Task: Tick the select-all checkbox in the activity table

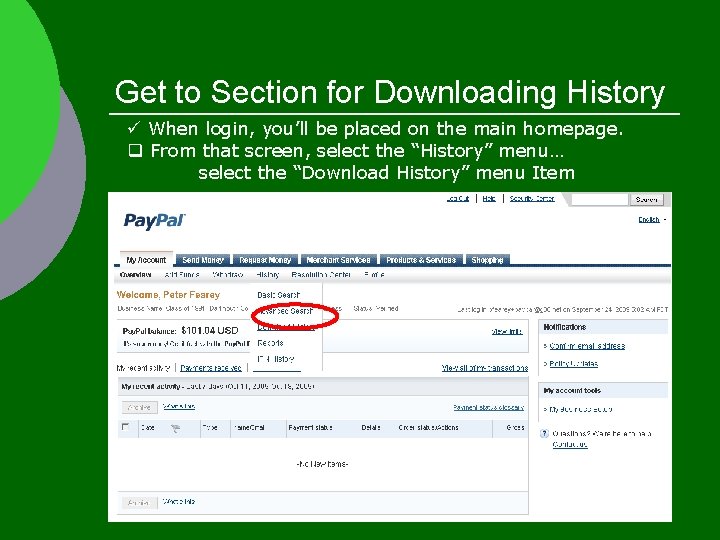Action: tap(125, 427)
